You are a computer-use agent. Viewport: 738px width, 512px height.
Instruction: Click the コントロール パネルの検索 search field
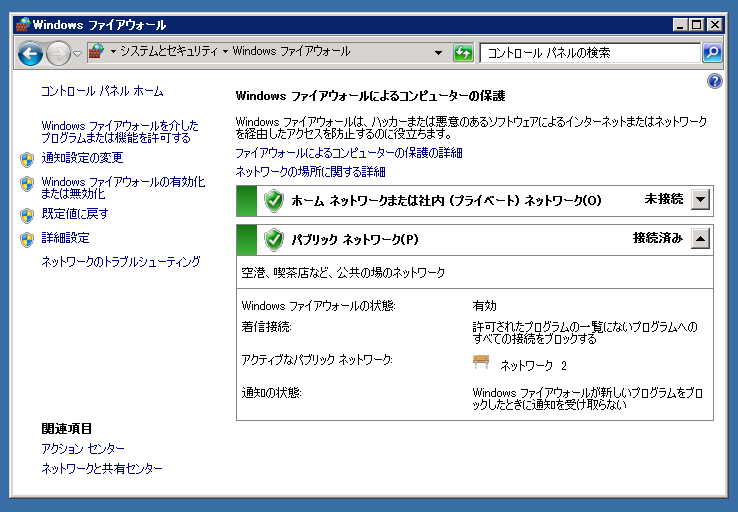tap(590, 53)
